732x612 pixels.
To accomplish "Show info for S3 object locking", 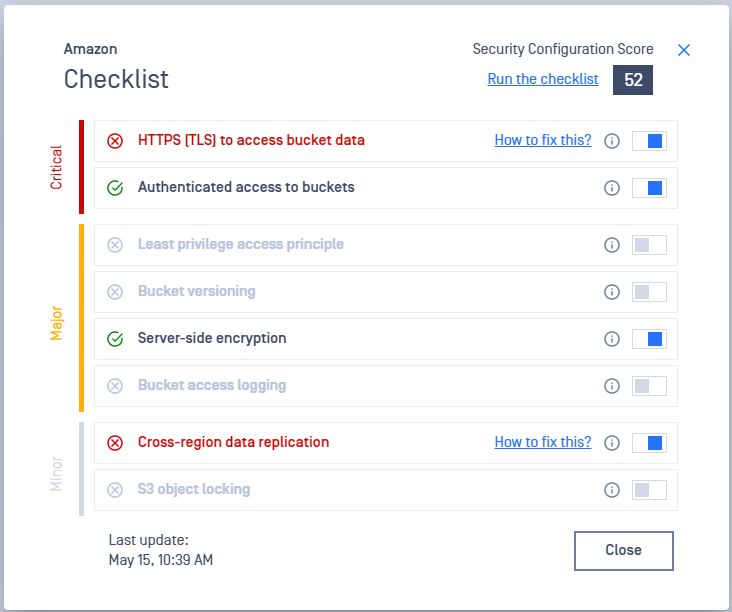I will tap(612, 490).
